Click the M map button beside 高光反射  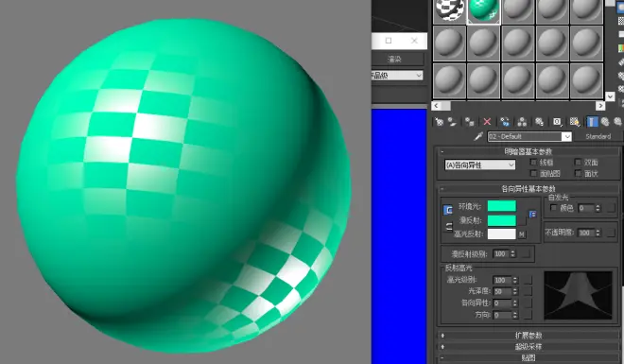[x=522, y=234]
